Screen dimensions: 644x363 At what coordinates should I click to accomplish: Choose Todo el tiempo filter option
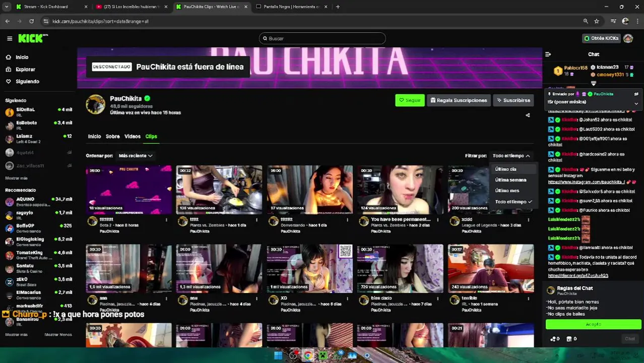[x=513, y=202]
